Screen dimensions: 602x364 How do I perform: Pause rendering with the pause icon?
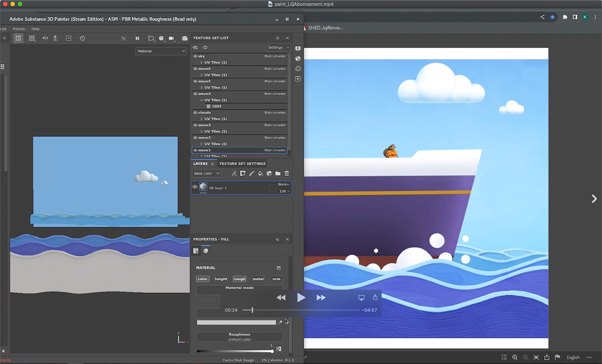click(137, 38)
